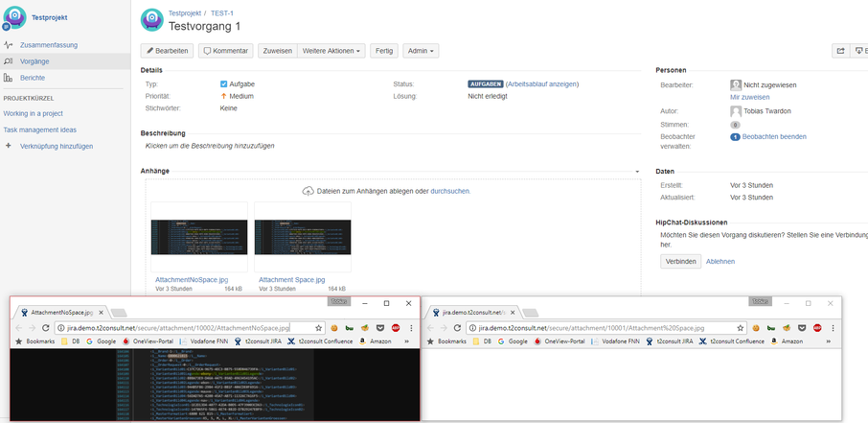Click the bw extension icon in right browser
The image size is (868, 423).
tap(771, 328)
